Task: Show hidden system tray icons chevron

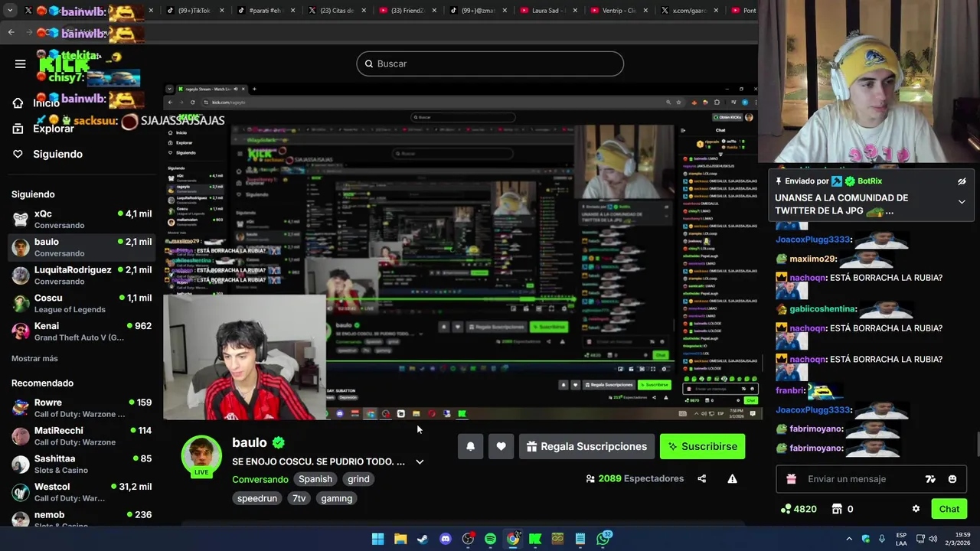Action: pyautogui.click(x=848, y=539)
